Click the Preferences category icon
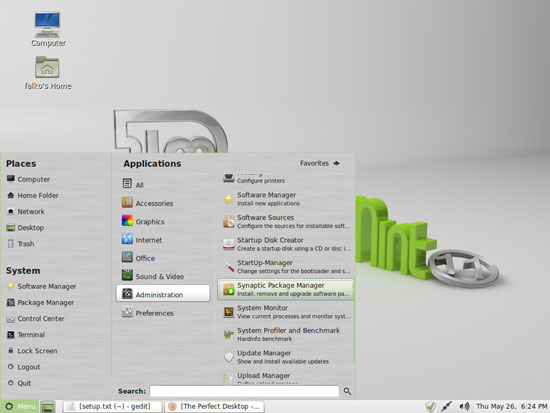The height and width of the screenshot is (413, 550). click(127, 312)
